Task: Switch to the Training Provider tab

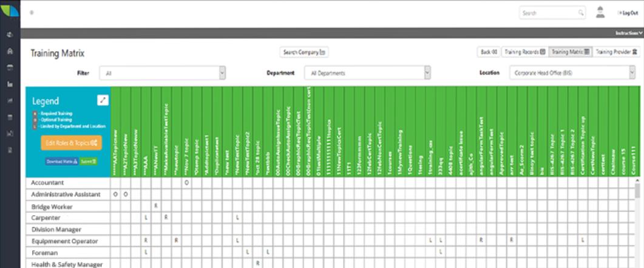Action: coord(616,52)
